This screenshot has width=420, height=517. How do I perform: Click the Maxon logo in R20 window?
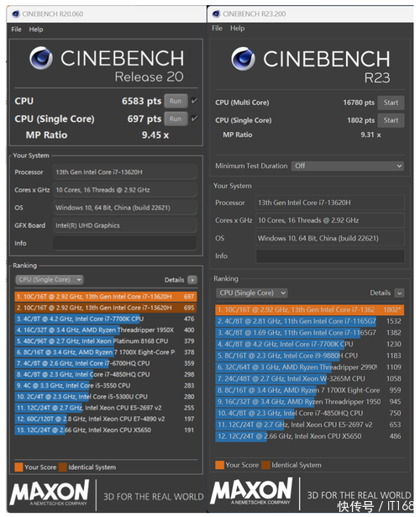[x=50, y=493]
